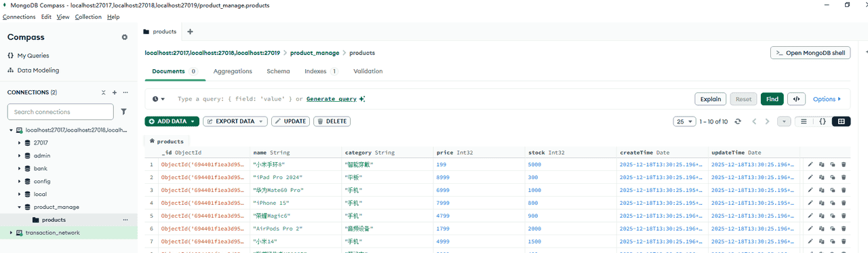Open connections more options ellipsis
Screen dimensions: 868x253
125,92
